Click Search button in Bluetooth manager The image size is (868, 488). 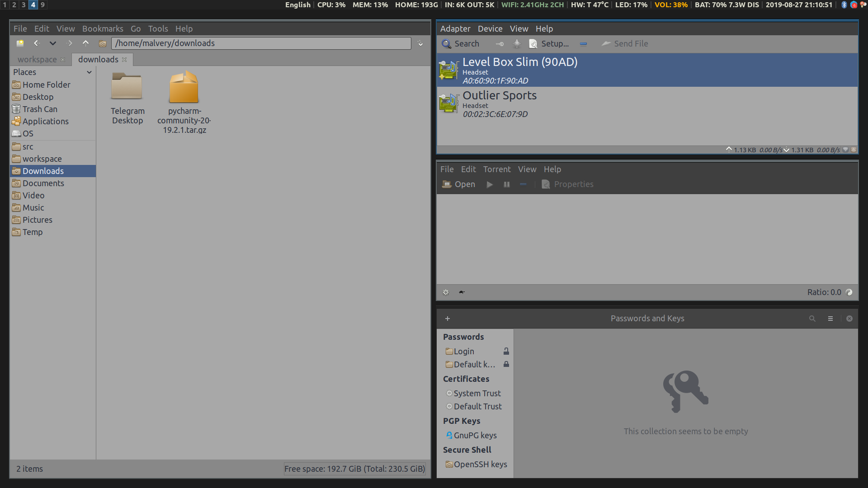click(x=460, y=44)
